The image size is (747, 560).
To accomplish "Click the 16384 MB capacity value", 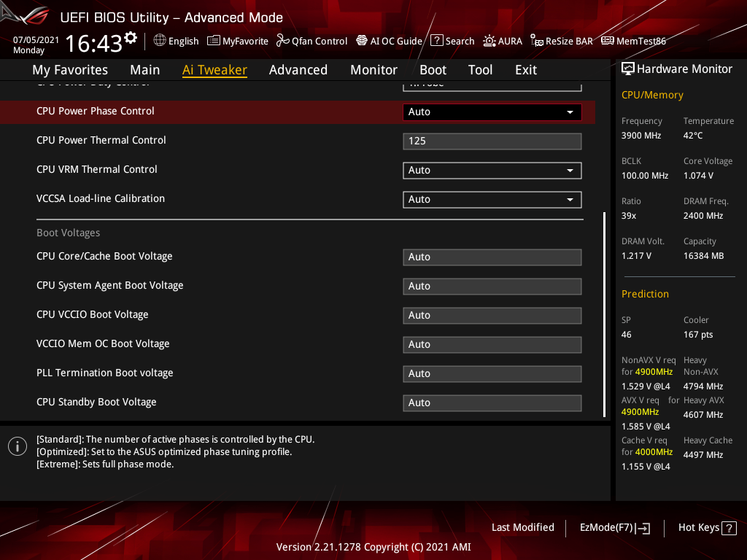I will 703,256.
